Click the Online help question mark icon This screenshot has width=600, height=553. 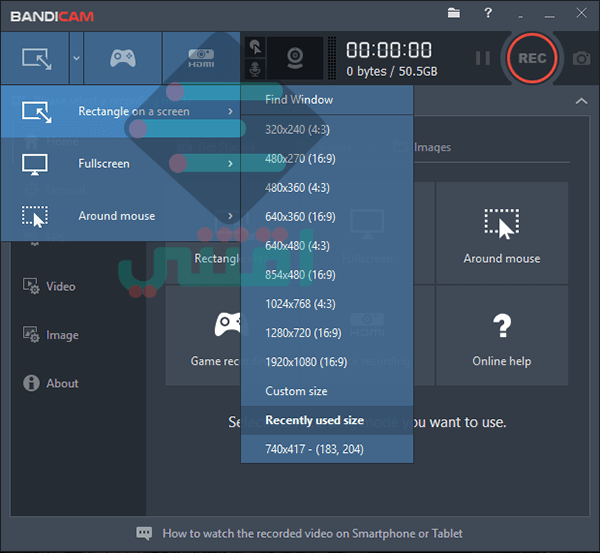tap(502, 325)
